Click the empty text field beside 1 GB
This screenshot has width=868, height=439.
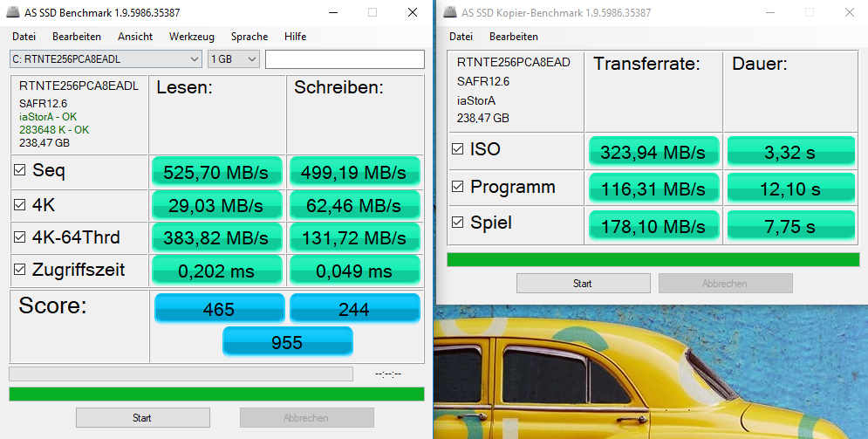click(345, 58)
